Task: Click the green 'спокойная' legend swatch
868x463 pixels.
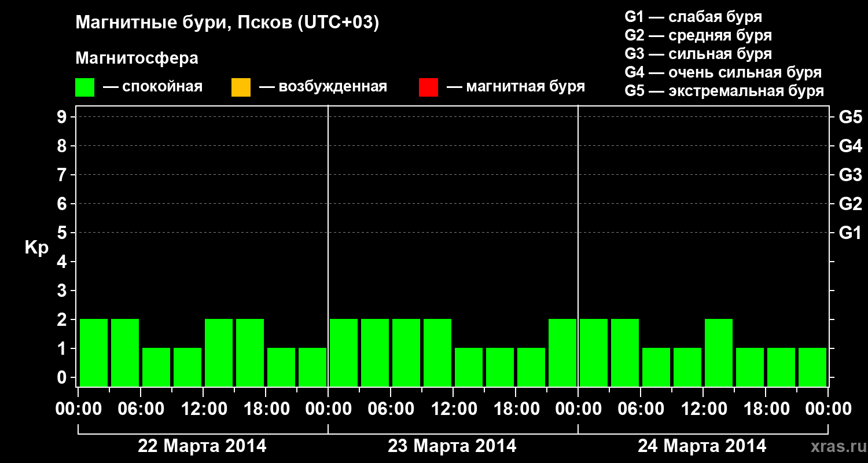Action: [85, 87]
